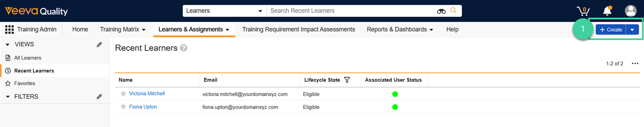Open the Learners search scope dropdown
The image size is (644, 127).
(x=225, y=11)
